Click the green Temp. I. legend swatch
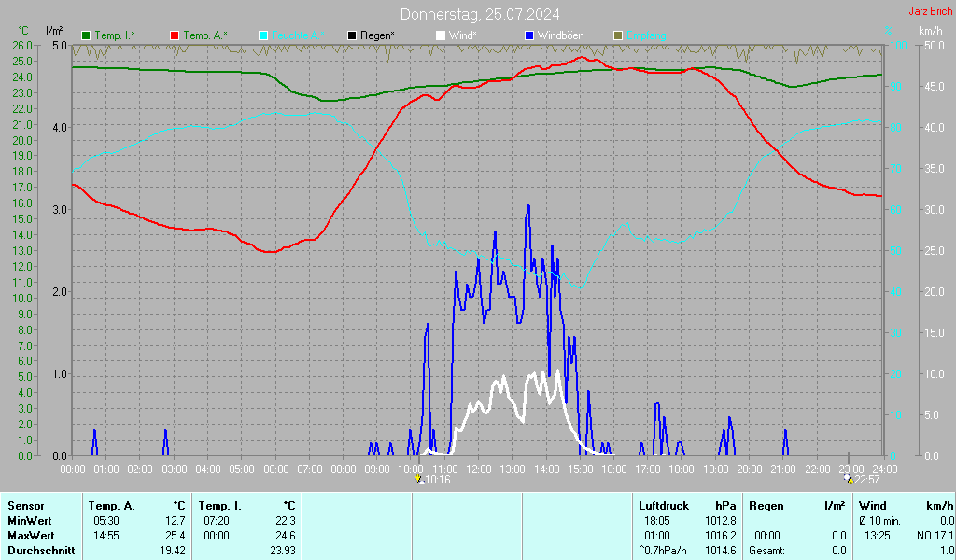Viewport: 956px width, 560px height. coord(86,36)
